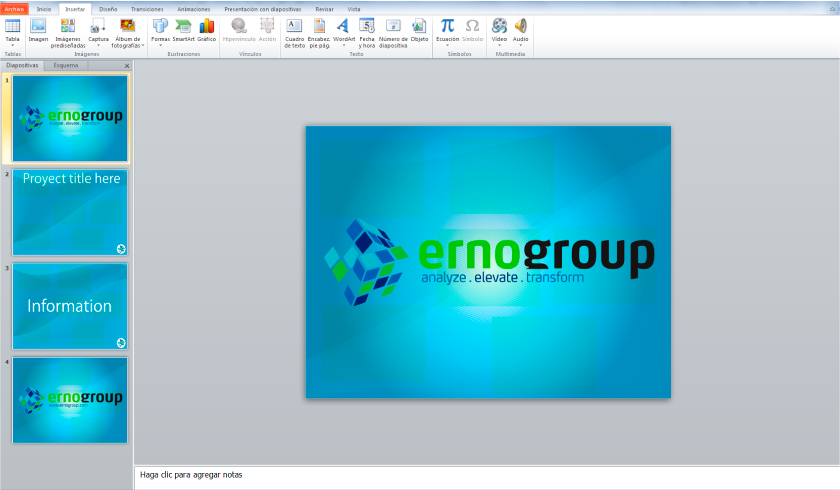Select the Insertar tab

click(x=75, y=9)
